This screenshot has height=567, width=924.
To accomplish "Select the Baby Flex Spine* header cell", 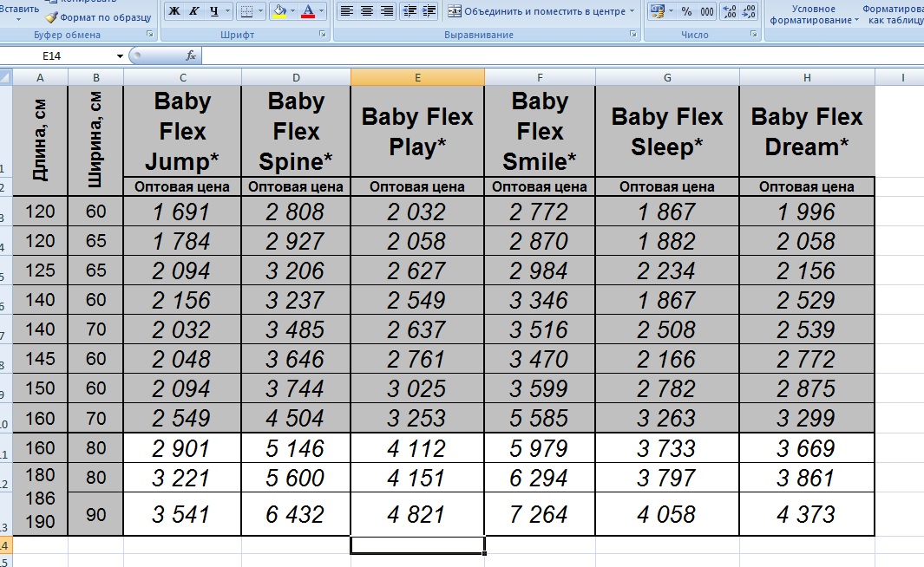I will (x=296, y=131).
